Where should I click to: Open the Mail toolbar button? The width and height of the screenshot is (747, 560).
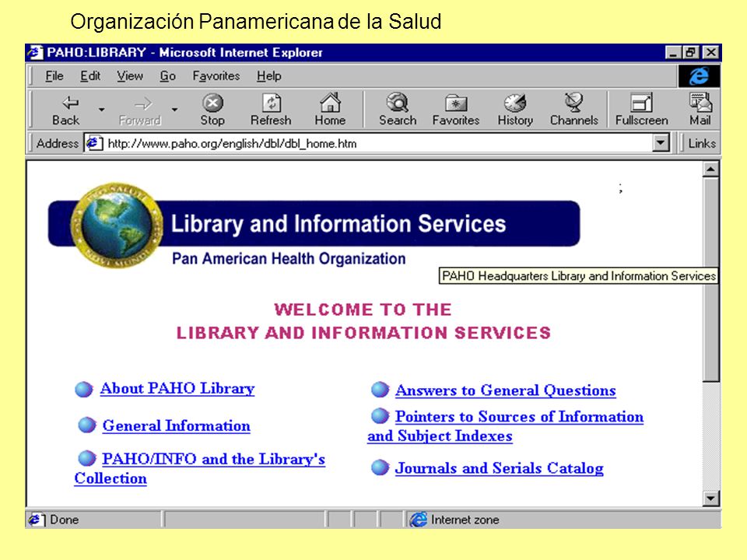(x=700, y=110)
